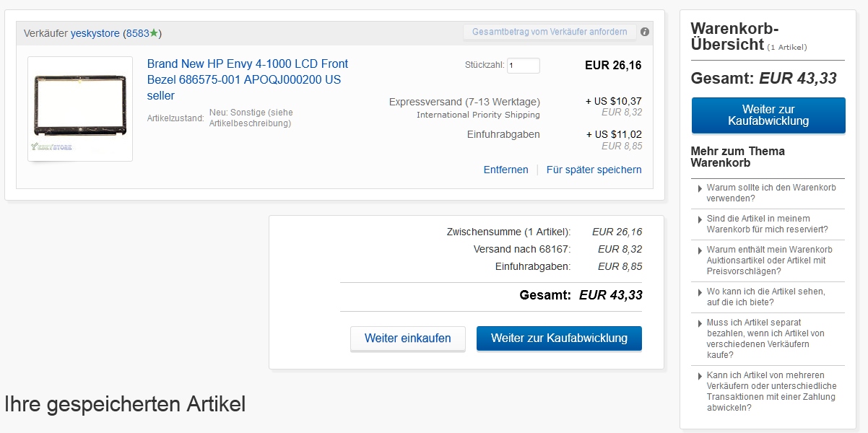Viewport: 868px width, 433px height.
Task: Click the product thumbnail image
Action: coord(79,108)
